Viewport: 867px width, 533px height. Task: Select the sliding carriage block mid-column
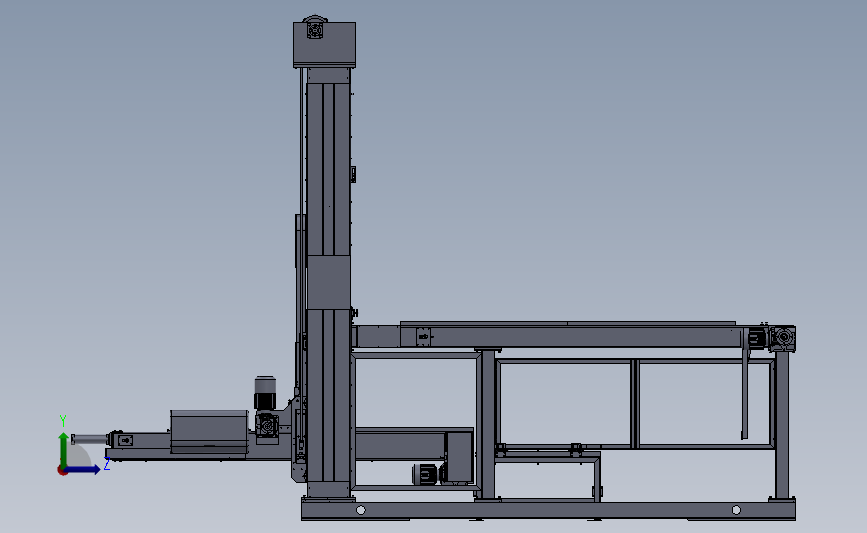click(x=328, y=283)
